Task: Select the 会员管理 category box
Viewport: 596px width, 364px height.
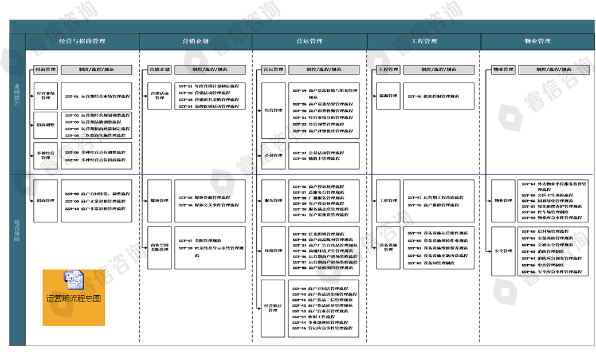Action: click(x=273, y=155)
